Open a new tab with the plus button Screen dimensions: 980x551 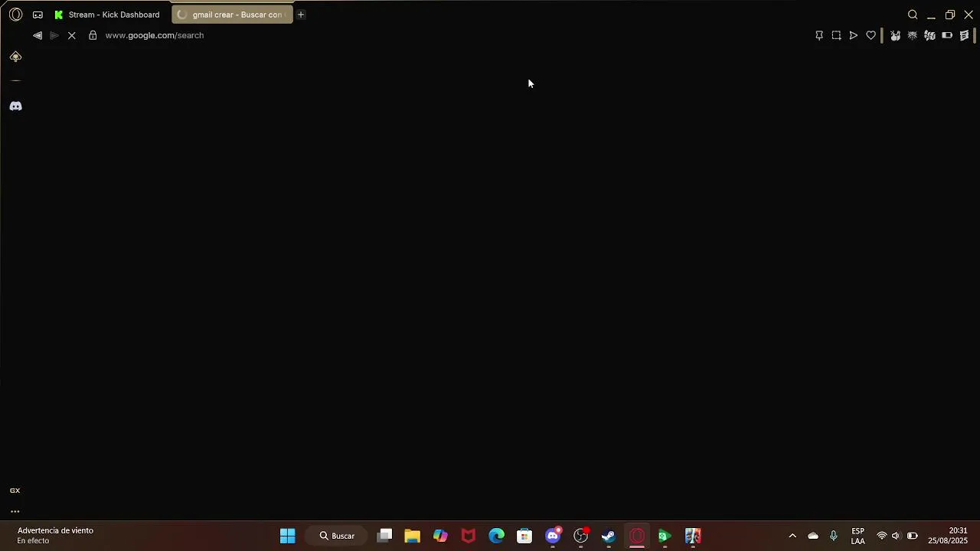[301, 15]
